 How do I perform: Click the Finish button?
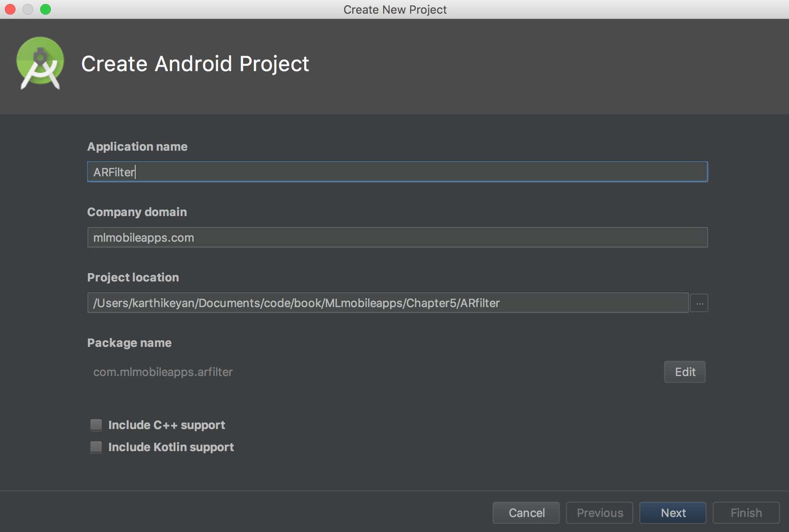(x=746, y=513)
